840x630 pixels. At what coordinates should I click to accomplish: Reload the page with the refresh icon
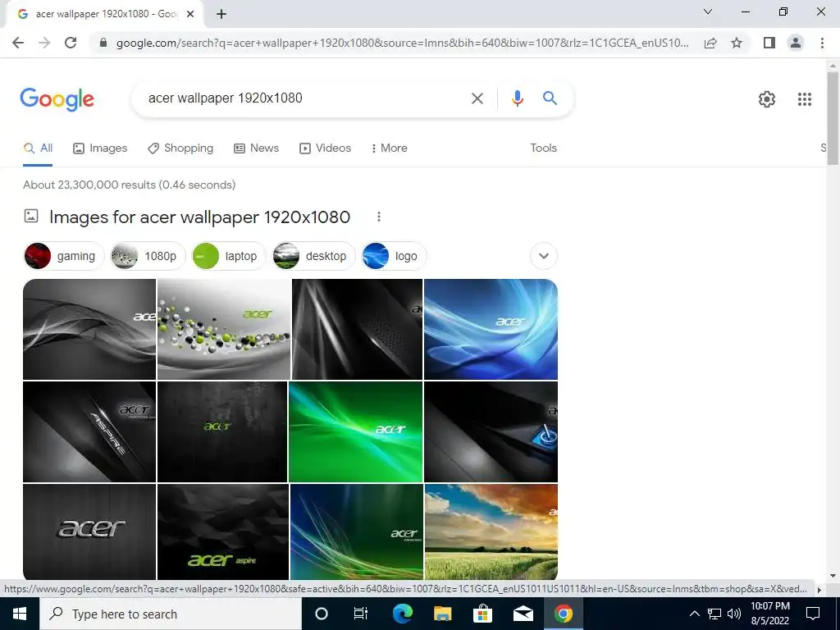coord(71,43)
